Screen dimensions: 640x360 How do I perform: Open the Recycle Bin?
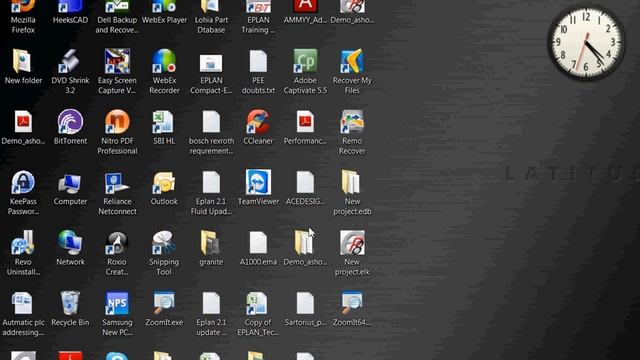pos(70,308)
